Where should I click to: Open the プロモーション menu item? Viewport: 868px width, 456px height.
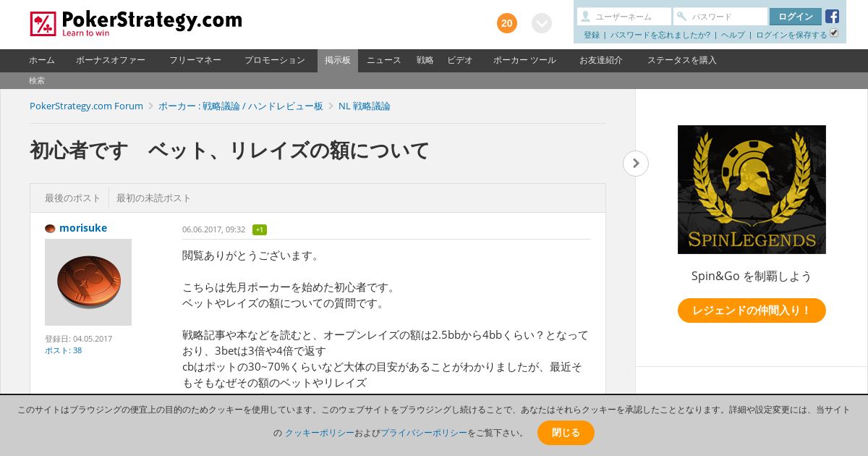click(x=275, y=60)
